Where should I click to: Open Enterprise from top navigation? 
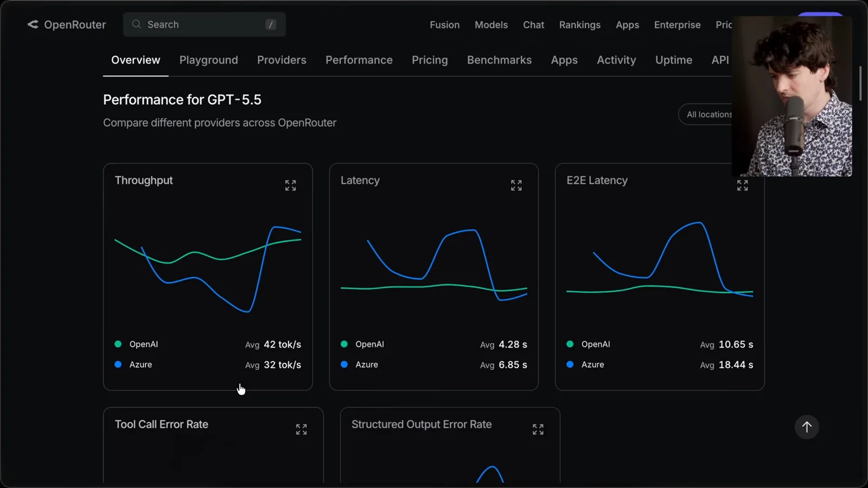tap(678, 25)
